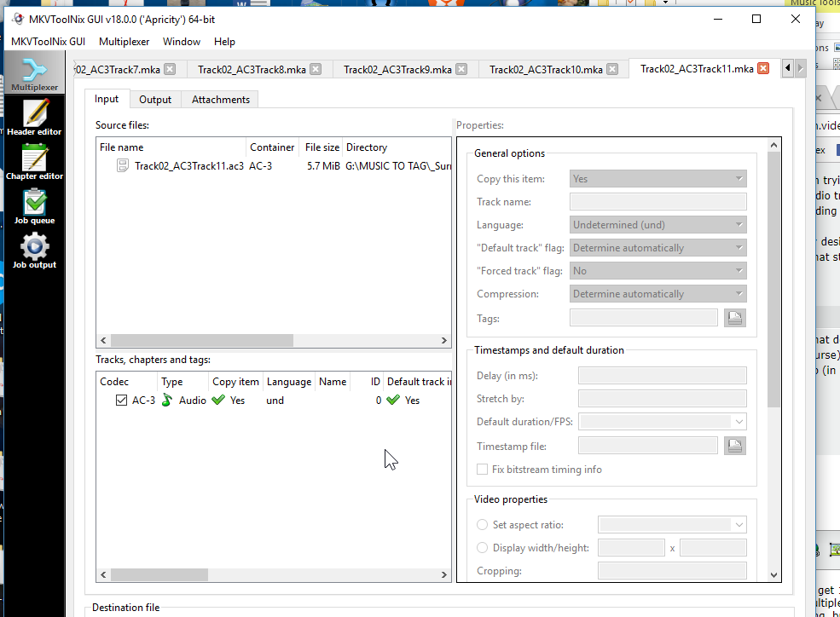Open the Multiplexer menu

tap(124, 42)
